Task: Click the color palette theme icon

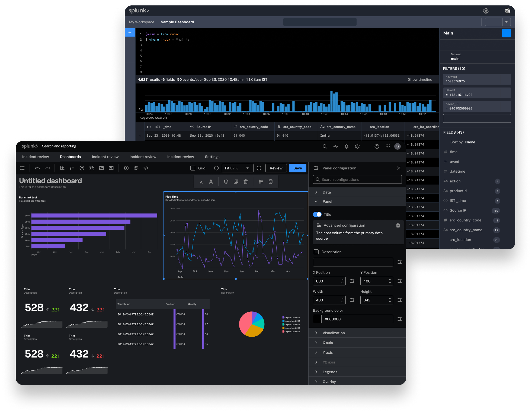Action: coord(136,168)
